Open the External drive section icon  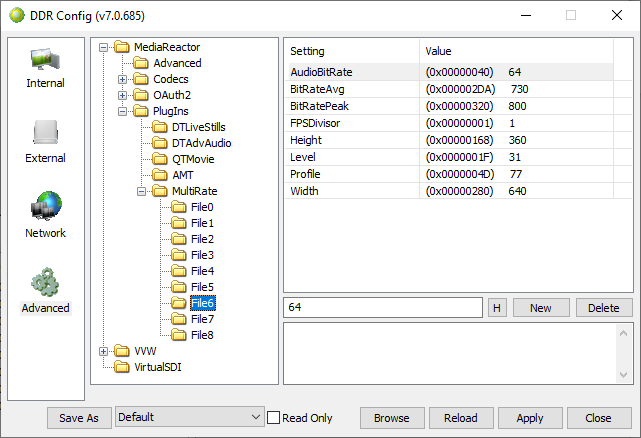(45, 132)
